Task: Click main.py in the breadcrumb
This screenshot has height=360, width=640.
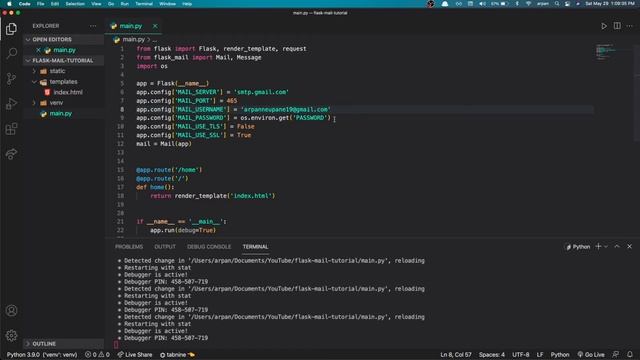Action: tap(133, 40)
